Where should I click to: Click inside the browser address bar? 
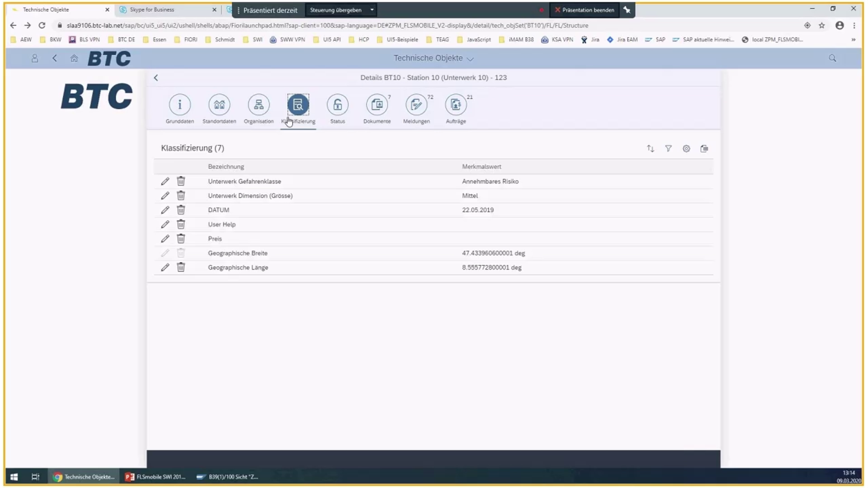[316, 25]
